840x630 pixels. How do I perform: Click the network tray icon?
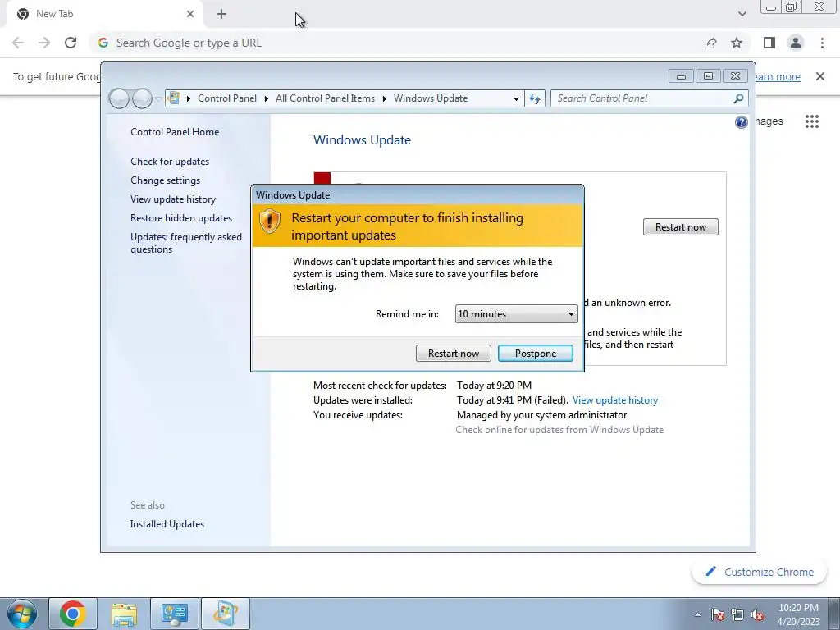[x=737, y=614]
